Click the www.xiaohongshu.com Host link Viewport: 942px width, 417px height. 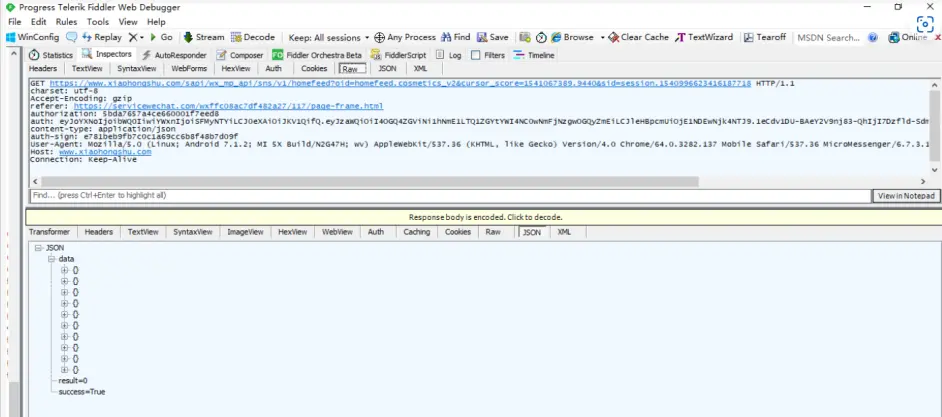tap(105, 152)
